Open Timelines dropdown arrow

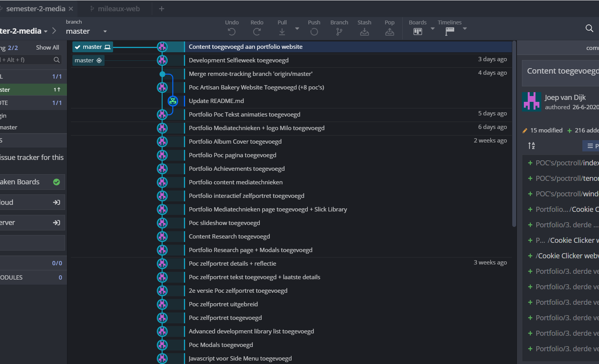pos(465,29)
